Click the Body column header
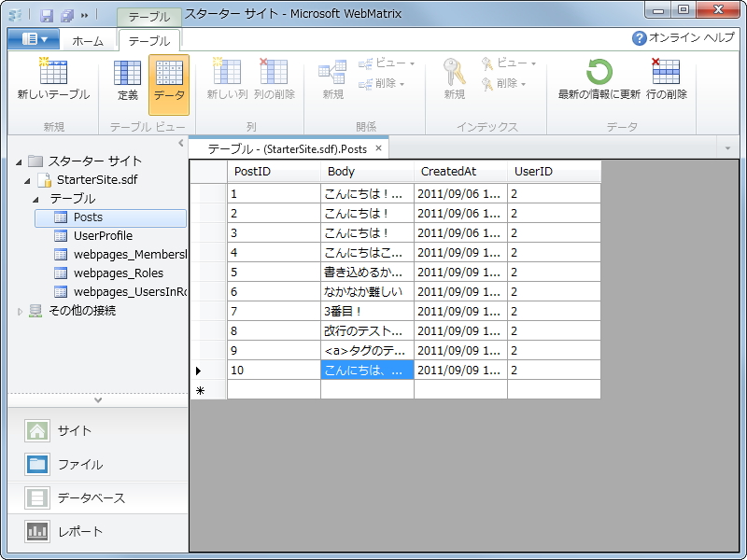The image size is (747, 560). click(367, 172)
